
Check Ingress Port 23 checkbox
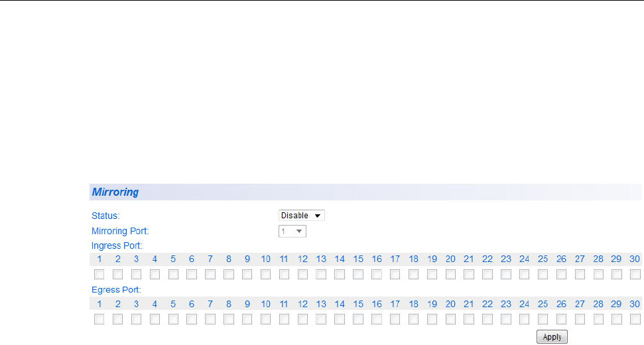coord(506,274)
